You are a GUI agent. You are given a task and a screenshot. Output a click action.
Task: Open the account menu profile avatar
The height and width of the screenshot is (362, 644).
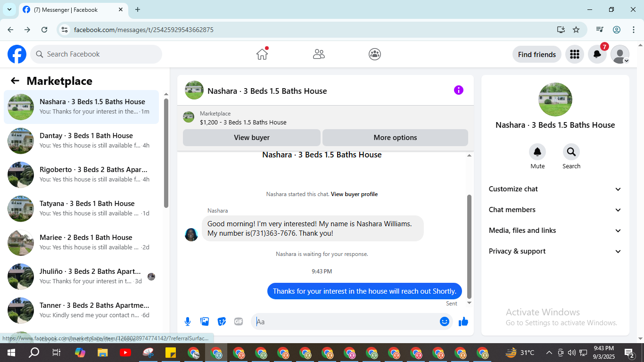pyautogui.click(x=620, y=54)
